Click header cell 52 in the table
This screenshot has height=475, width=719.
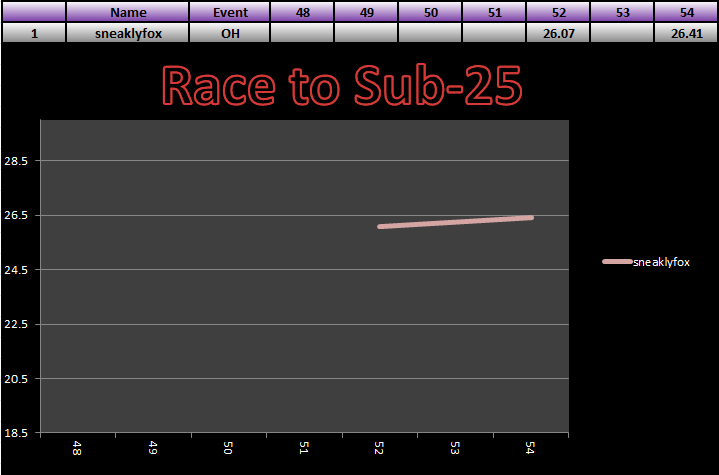pos(558,12)
